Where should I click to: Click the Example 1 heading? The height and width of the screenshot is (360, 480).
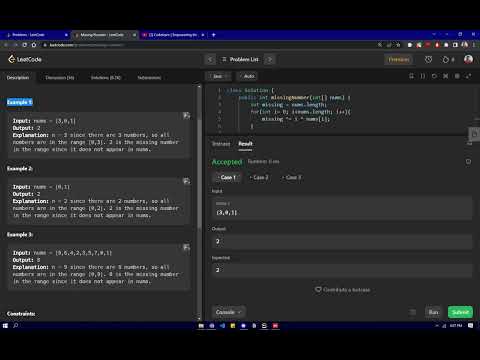click(x=20, y=102)
